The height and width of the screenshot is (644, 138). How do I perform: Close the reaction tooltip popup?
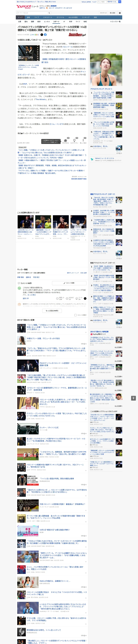60,140
